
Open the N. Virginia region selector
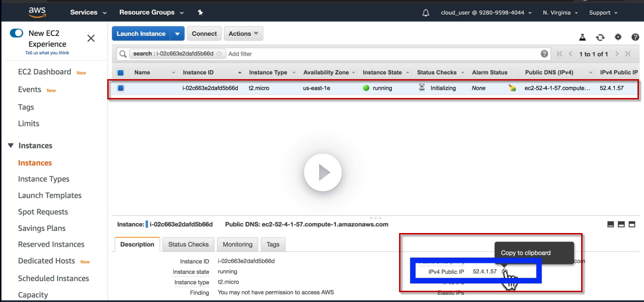point(560,13)
